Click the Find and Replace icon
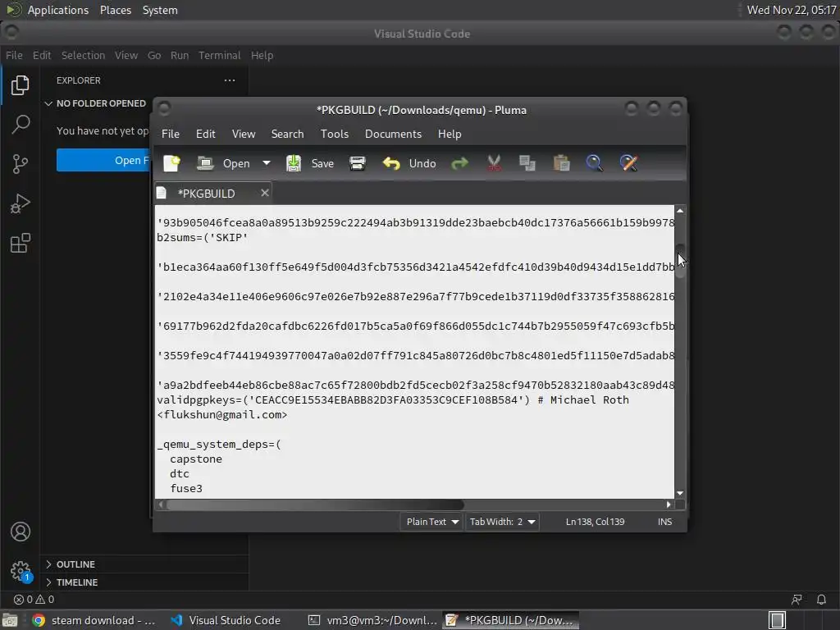The height and width of the screenshot is (630, 840). [x=628, y=163]
